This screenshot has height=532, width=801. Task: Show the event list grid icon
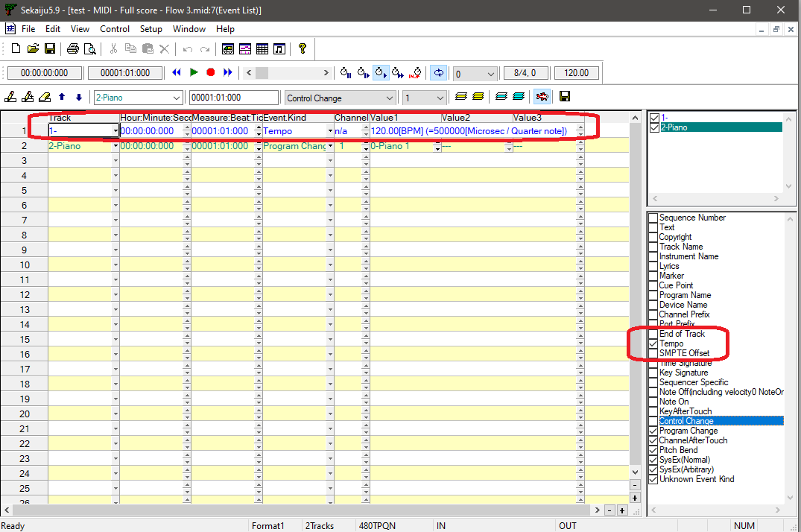click(x=262, y=49)
